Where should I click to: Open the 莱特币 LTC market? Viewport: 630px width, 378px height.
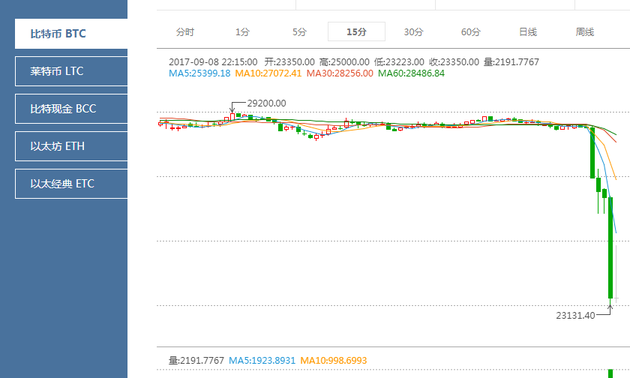71,71
